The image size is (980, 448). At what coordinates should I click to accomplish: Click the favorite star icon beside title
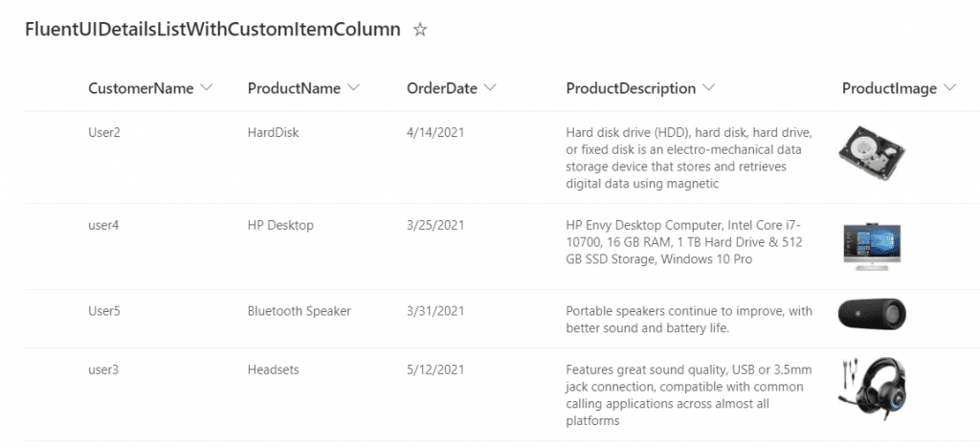[420, 30]
